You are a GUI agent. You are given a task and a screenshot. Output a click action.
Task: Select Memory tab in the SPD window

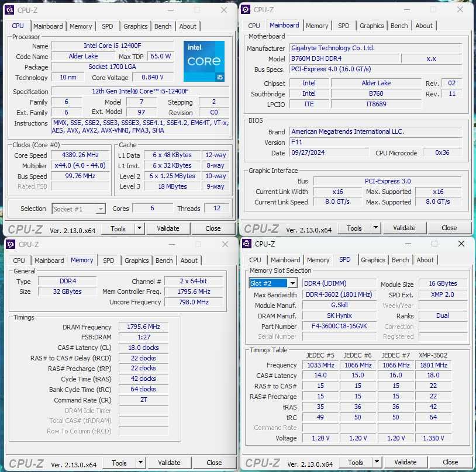click(318, 260)
